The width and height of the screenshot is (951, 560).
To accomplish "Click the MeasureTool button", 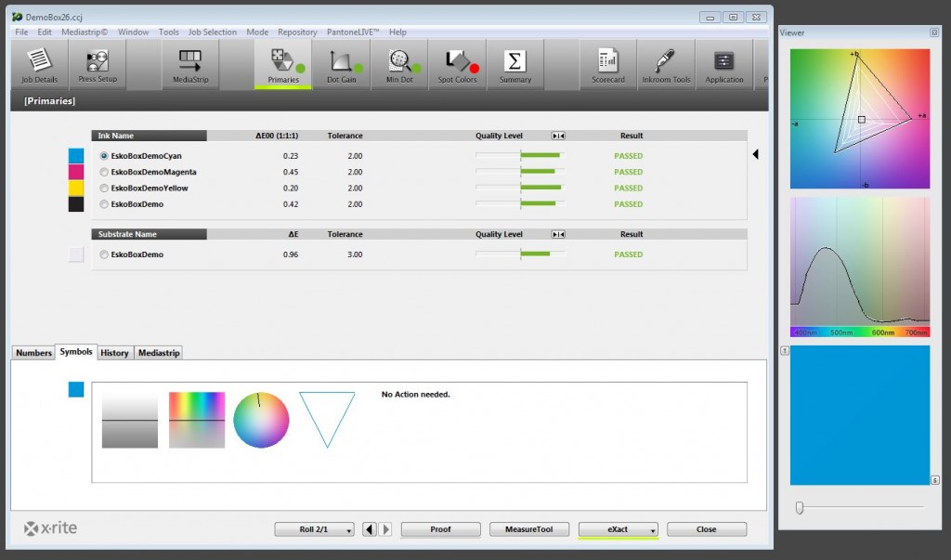I will click(528, 529).
